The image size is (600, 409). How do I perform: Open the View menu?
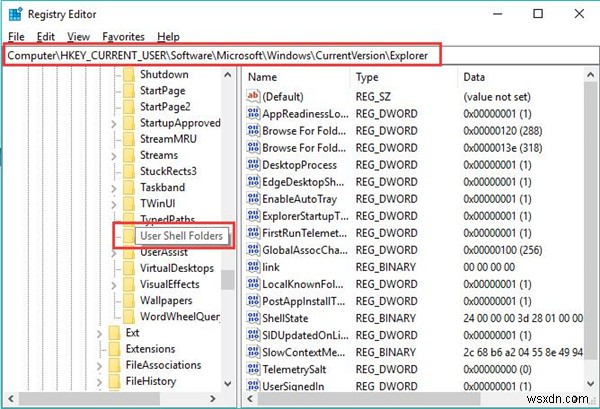(x=78, y=37)
